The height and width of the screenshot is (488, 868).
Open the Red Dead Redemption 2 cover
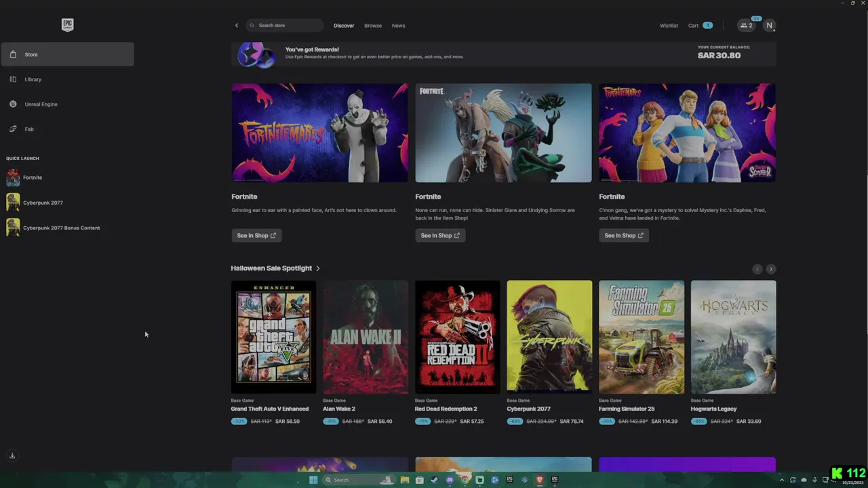tap(458, 337)
